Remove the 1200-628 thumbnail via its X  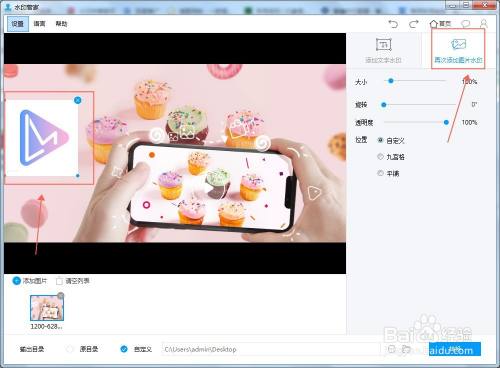pos(61,295)
